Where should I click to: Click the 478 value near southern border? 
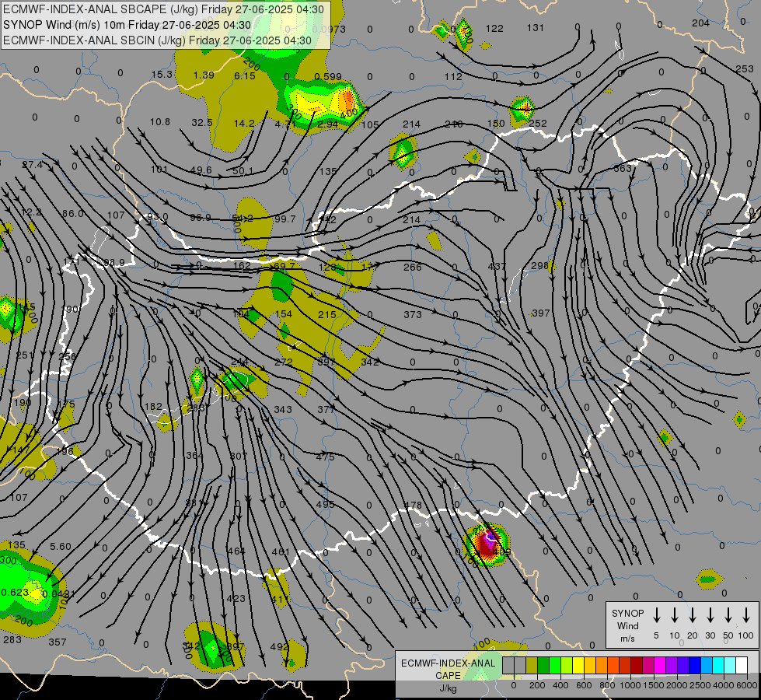click(413, 506)
